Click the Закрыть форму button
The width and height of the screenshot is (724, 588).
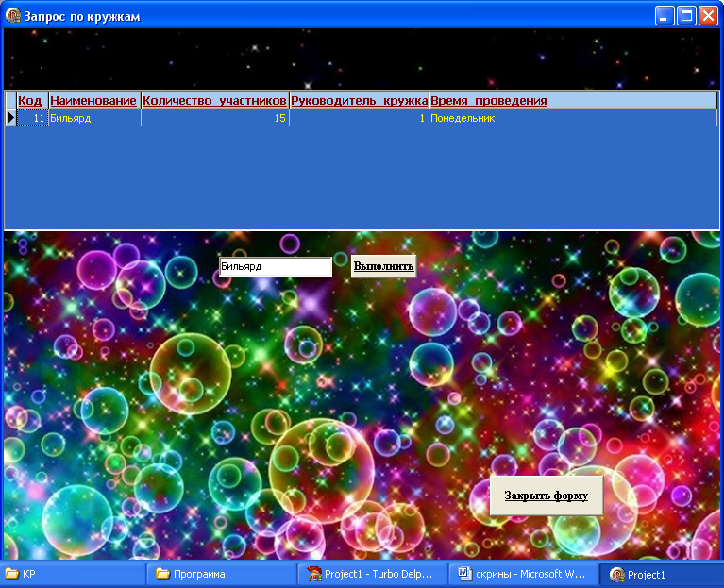coord(547,496)
